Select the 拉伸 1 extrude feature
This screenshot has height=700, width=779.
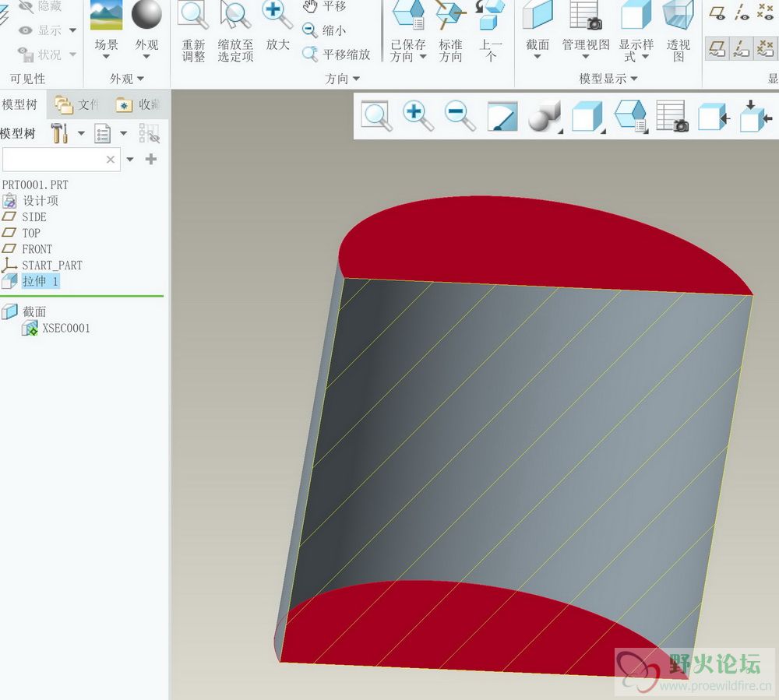pos(31,282)
